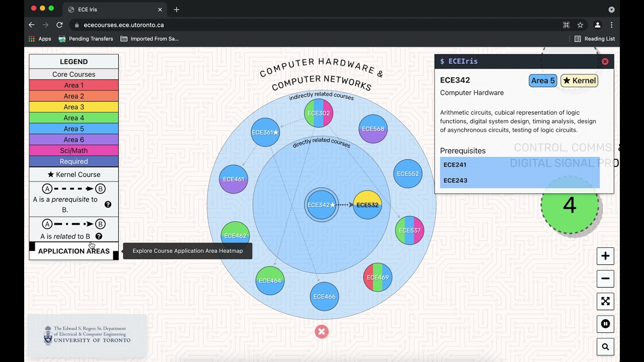Select the ECE342 kernel course node
Screen dimensions: 644x362
321,205
